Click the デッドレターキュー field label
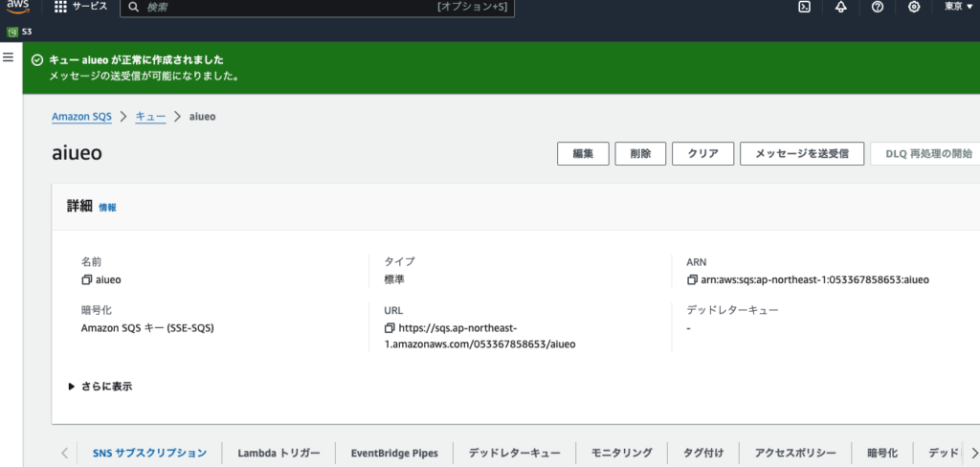Viewport: 980px width, 467px height. (732, 309)
